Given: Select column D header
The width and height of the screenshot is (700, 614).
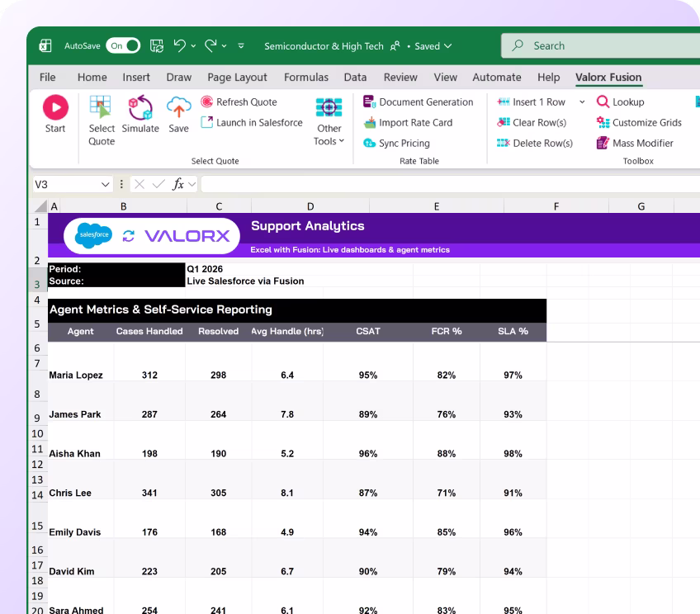Looking at the screenshot, I should pyautogui.click(x=310, y=206).
